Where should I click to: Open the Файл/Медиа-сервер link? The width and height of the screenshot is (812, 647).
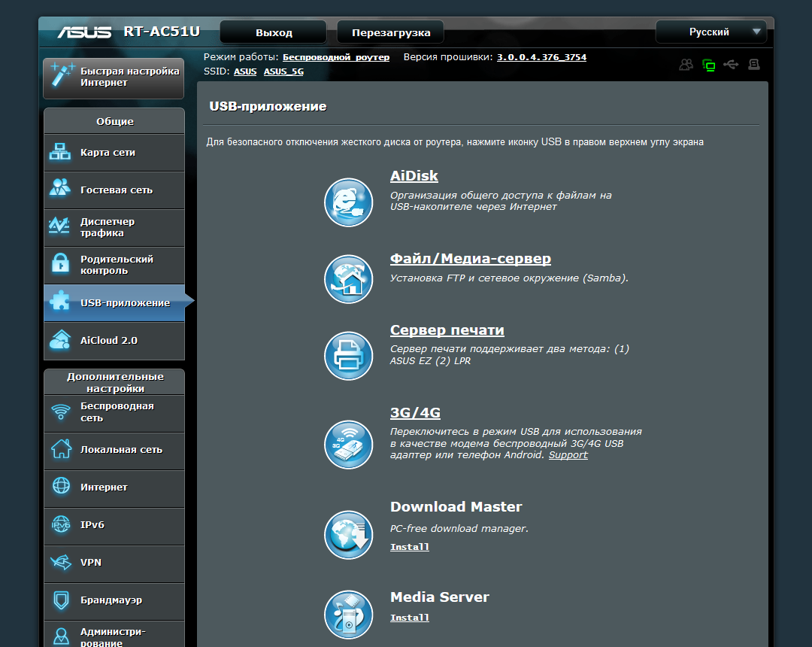coord(470,259)
